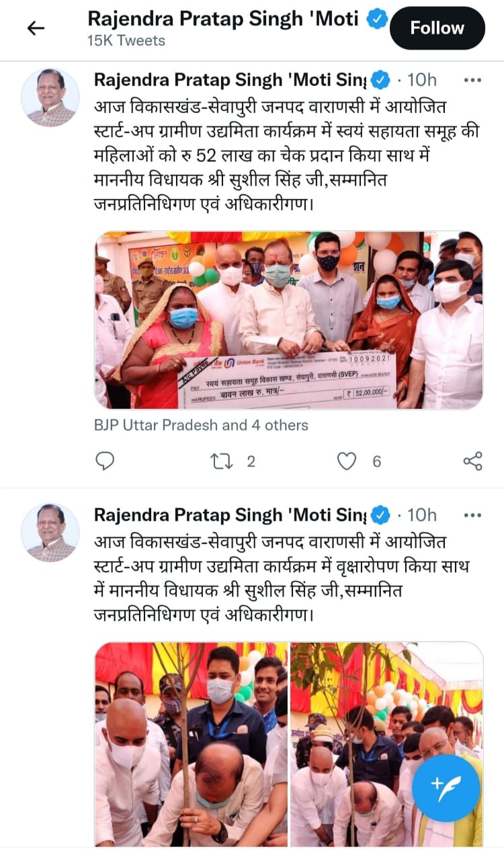This screenshot has height=861, width=504.
Task: View the right tree planting photo
Action: pyautogui.click(x=387, y=744)
